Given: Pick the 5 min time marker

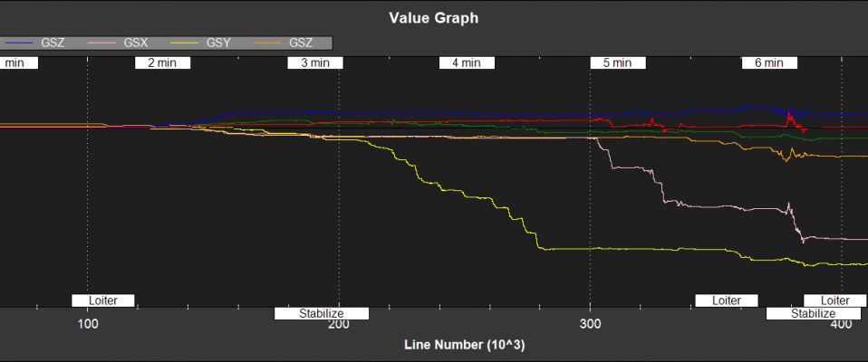Looking at the screenshot, I should 618,63.
